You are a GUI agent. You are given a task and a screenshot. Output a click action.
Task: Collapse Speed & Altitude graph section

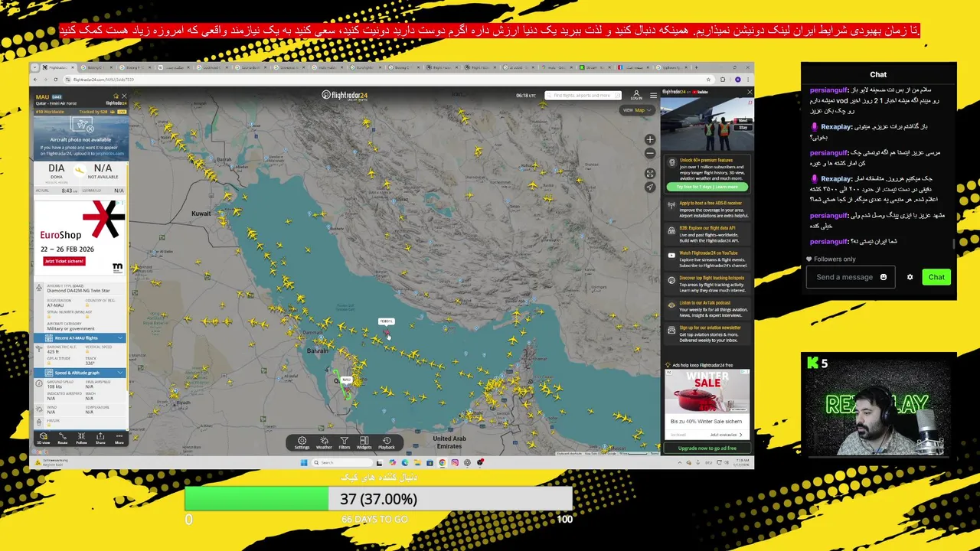pyautogui.click(x=80, y=373)
